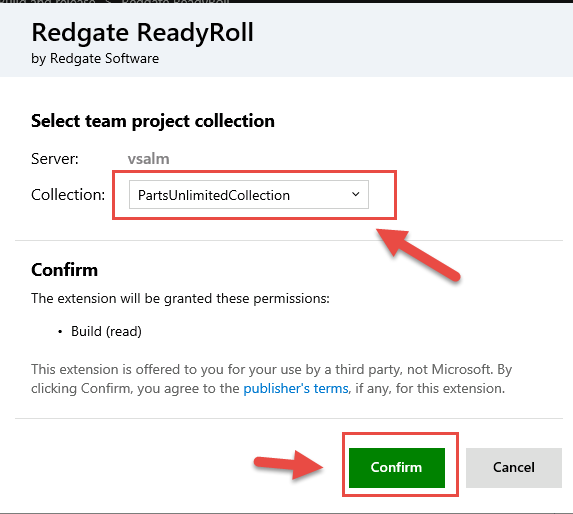The height and width of the screenshot is (514, 573).
Task: Select the vsalm server name text
Action: (x=148, y=159)
